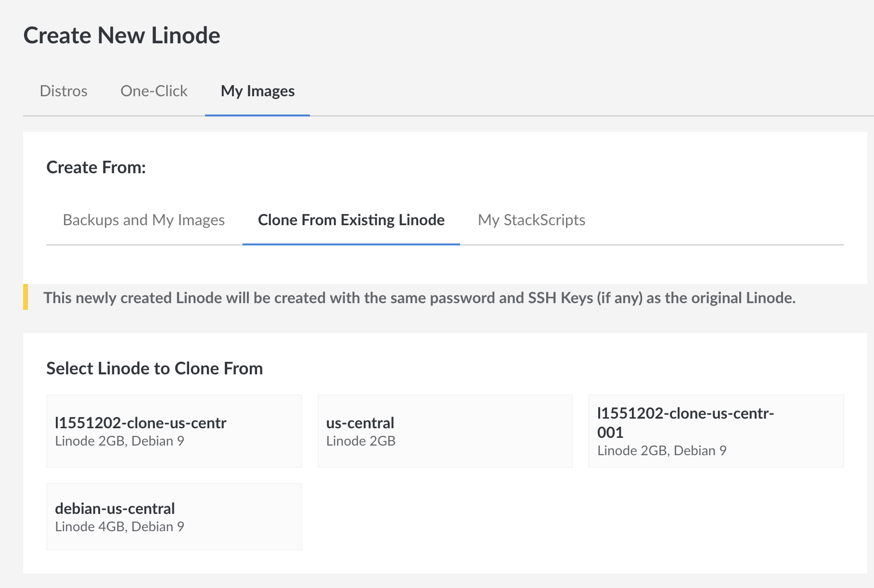Switch to the Distros tab
This screenshot has height=588, width=874.
(x=64, y=91)
